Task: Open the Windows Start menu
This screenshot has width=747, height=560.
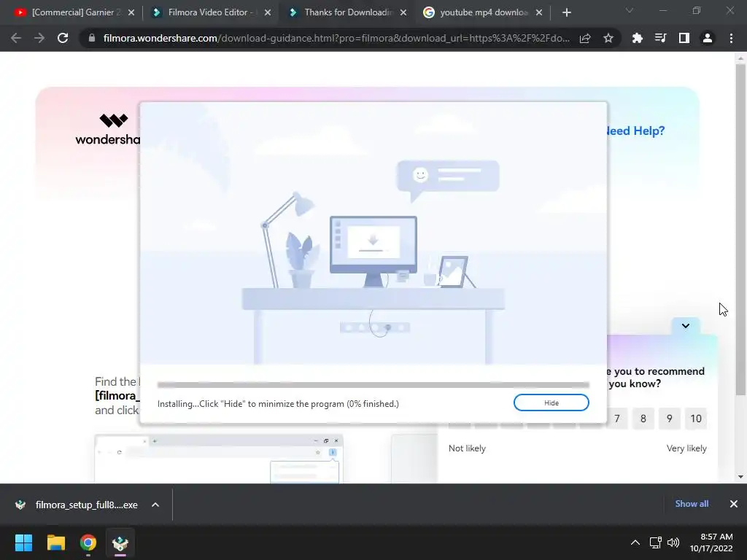Action: [x=23, y=542]
